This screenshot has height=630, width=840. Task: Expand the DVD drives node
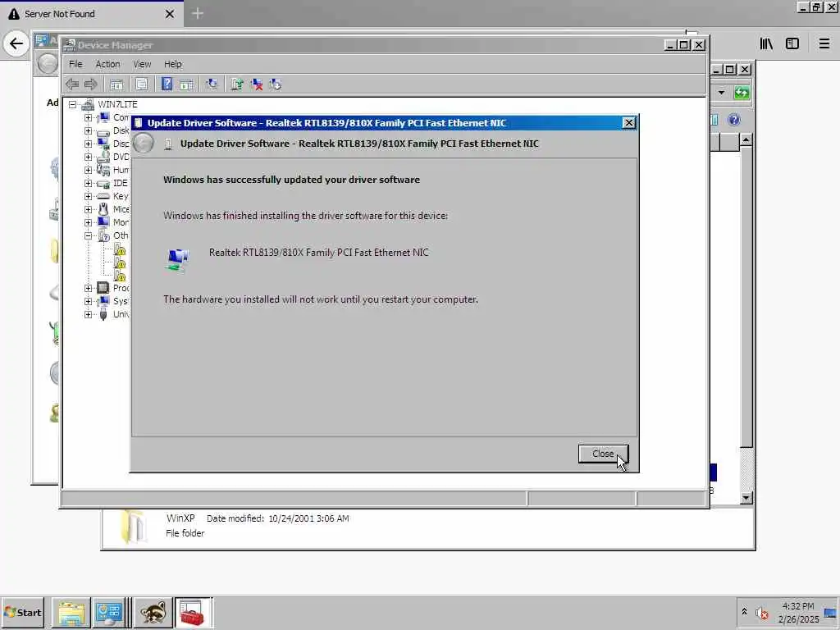(88, 157)
